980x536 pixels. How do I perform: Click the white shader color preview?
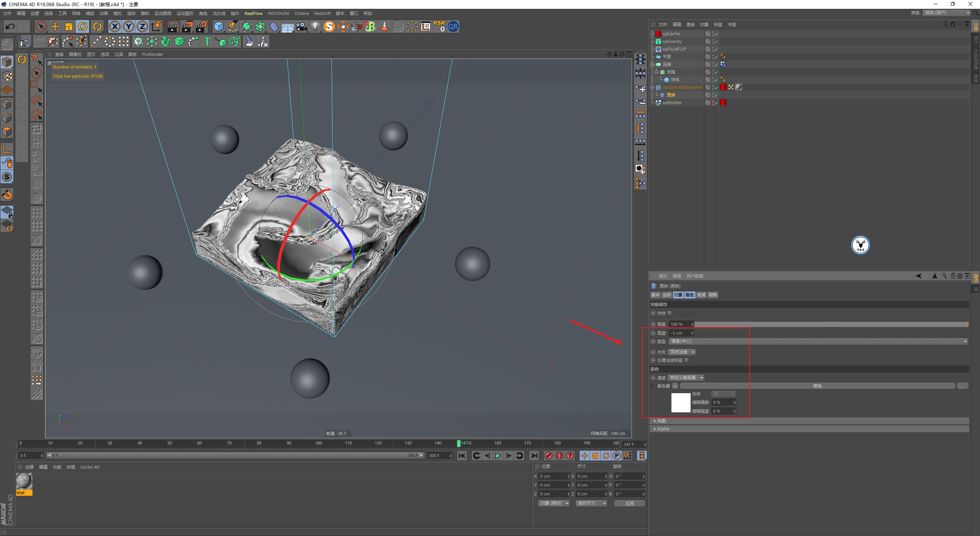tap(681, 403)
